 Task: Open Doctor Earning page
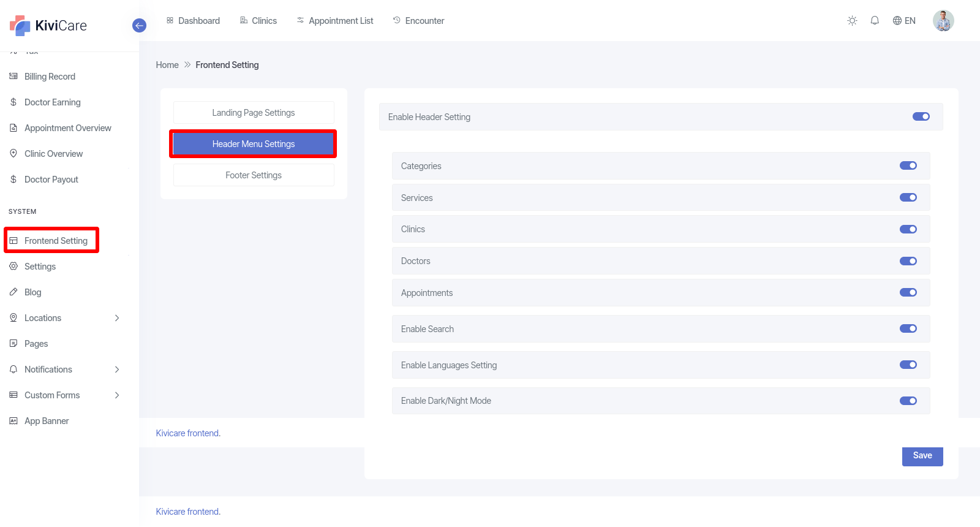(53, 102)
